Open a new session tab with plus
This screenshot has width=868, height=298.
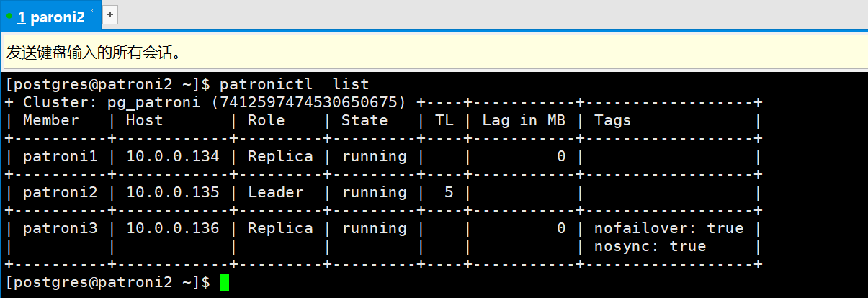(110, 14)
